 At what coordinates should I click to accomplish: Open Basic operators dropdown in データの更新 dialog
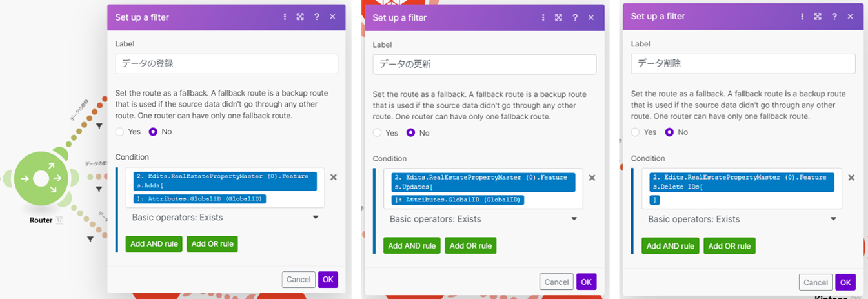click(x=484, y=219)
